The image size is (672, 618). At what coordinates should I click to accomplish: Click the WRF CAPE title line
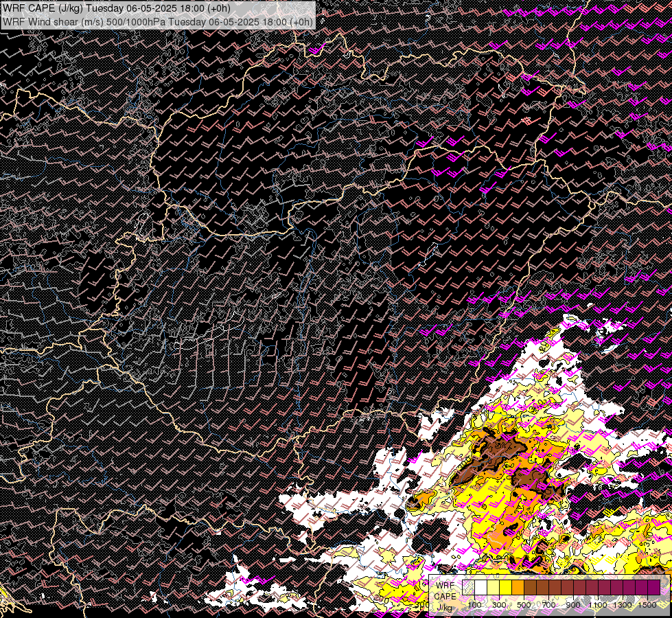coord(116,8)
